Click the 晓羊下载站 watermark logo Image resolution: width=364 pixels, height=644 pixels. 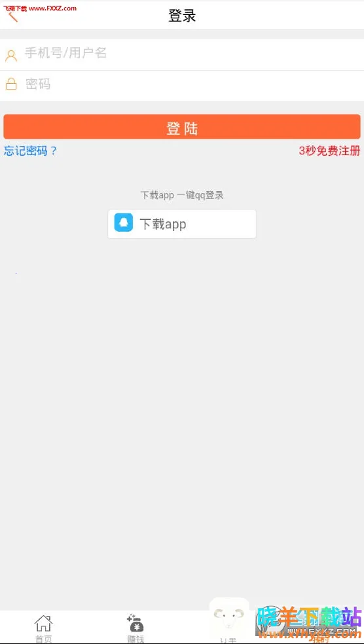(x=308, y=621)
